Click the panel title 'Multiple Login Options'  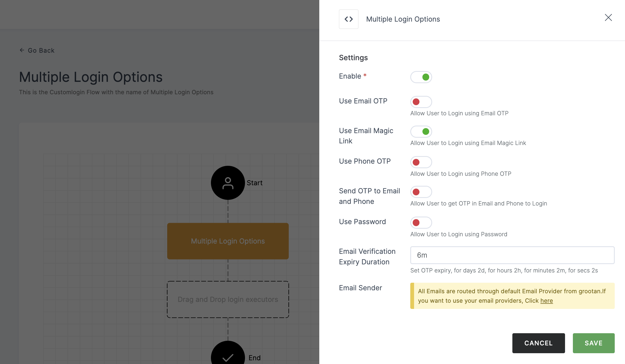403,19
